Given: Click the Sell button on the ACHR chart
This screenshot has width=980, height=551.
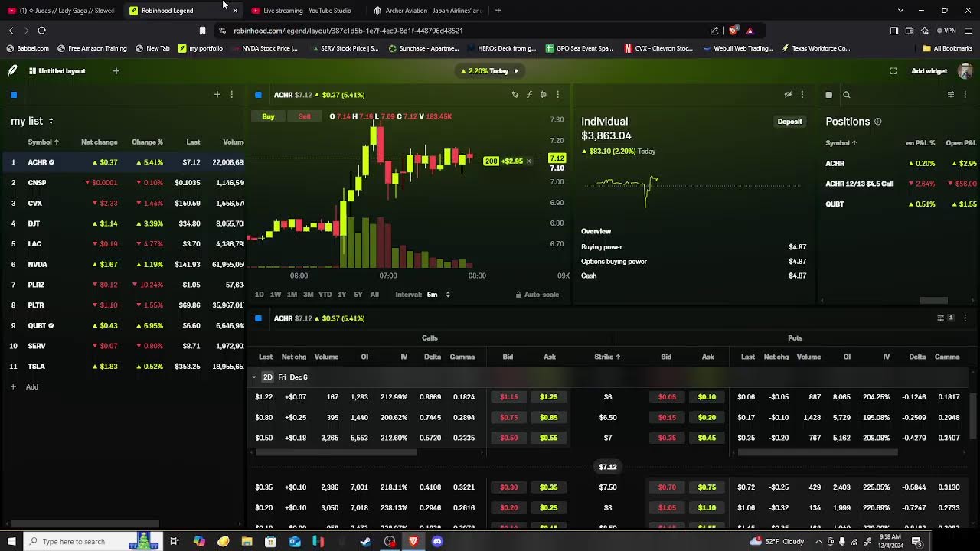Looking at the screenshot, I should [305, 116].
